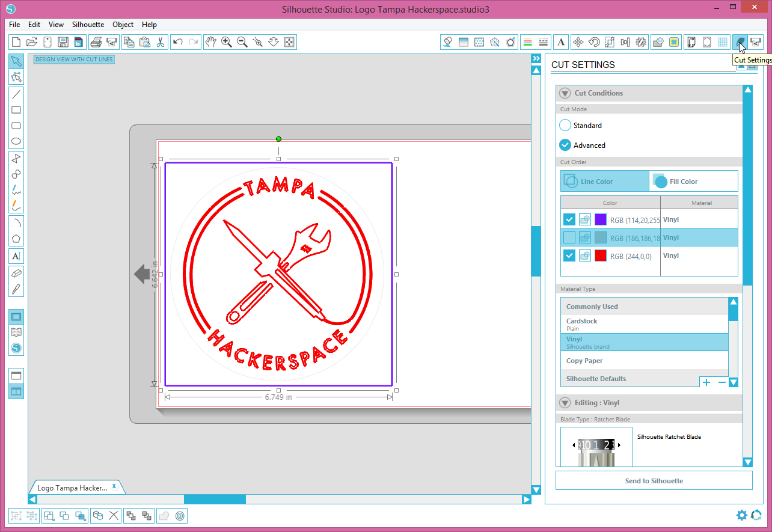Open the Help menu
Viewport: 772px width, 532px height.
pyautogui.click(x=149, y=25)
